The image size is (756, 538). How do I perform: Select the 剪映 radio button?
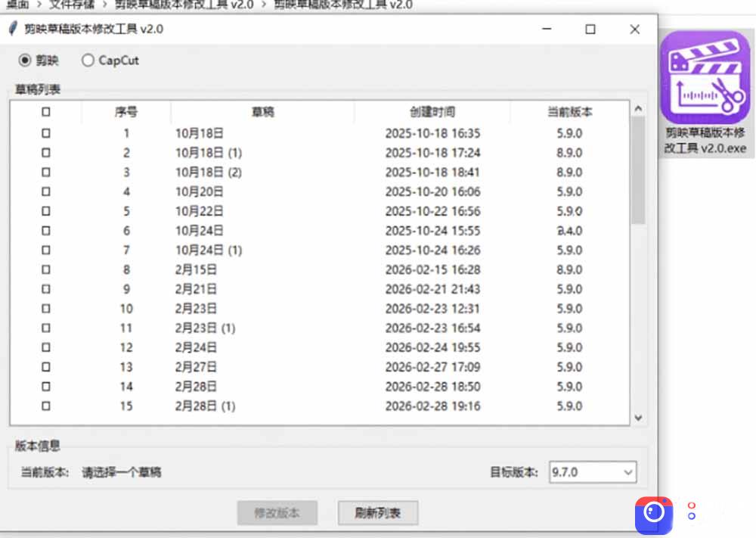[x=25, y=61]
